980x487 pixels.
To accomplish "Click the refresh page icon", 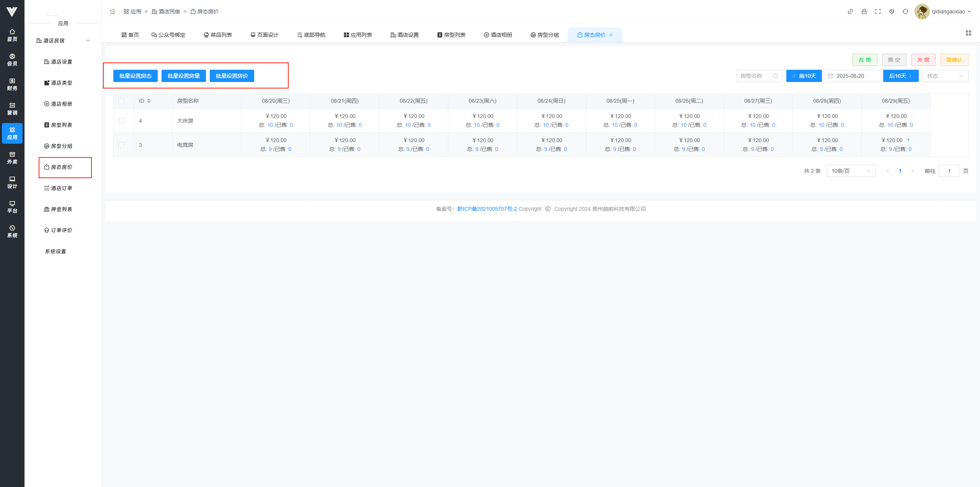I will click(x=905, y=11).
